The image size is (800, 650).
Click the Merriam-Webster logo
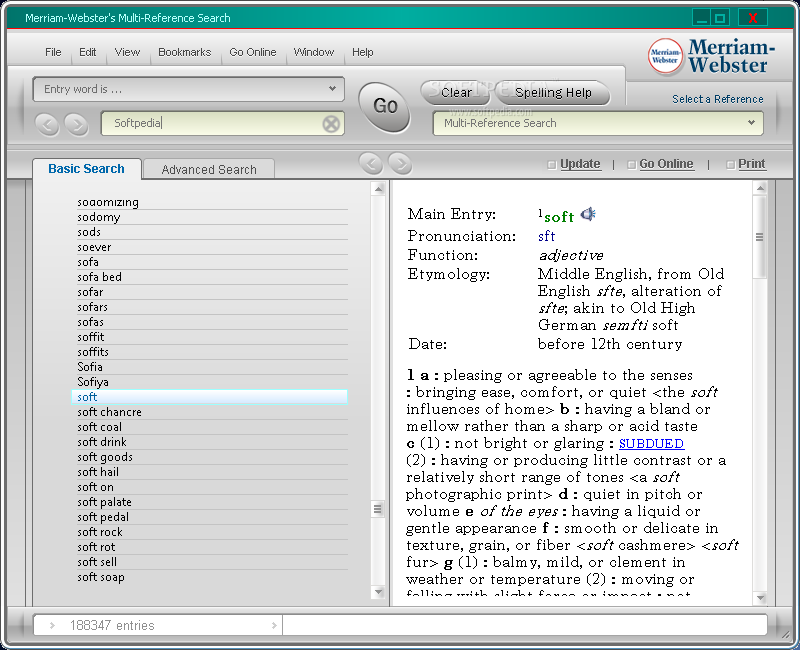click(711, 56)
